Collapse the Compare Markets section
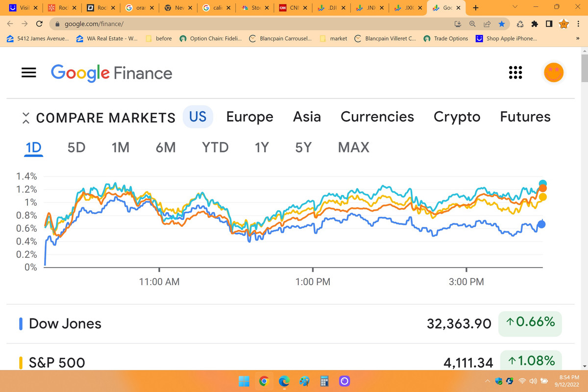 26,118
